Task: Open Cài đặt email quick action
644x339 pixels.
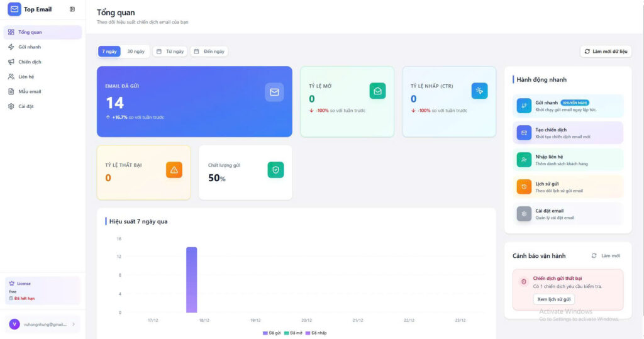Action: point(568,214)
